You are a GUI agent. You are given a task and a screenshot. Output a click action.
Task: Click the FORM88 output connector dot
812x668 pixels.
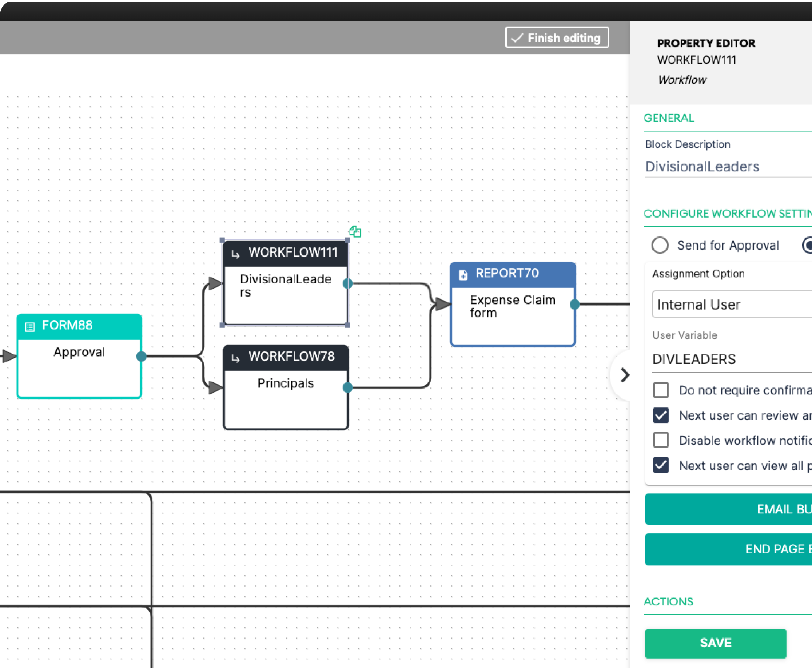click(141, 356)
